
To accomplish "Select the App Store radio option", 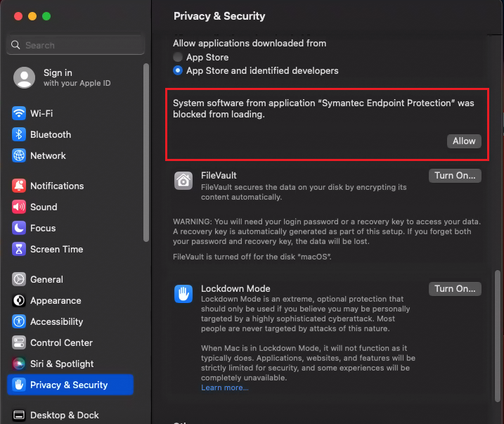I will click(x=178, y=57).
